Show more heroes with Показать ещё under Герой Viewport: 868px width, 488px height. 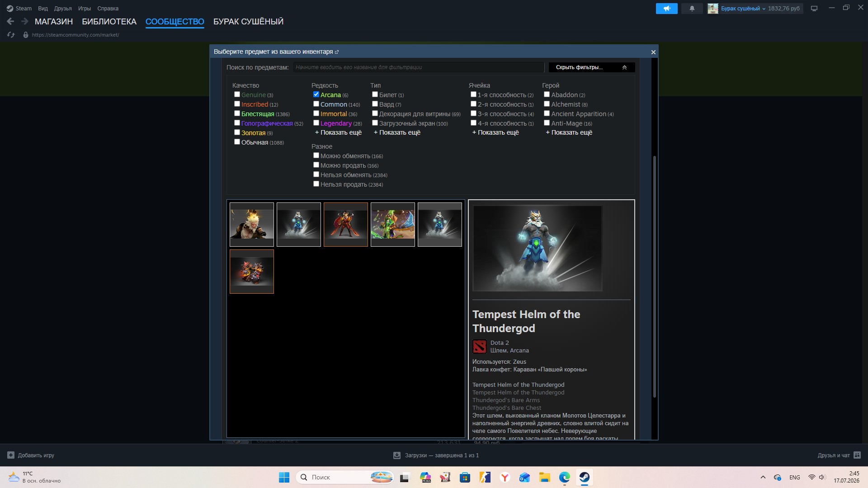[569, 132]
